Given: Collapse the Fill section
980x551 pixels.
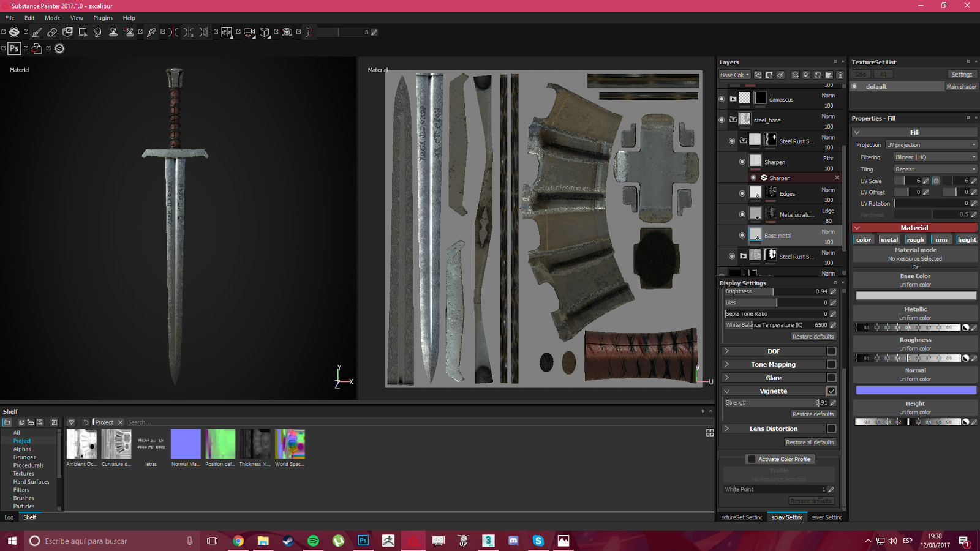Looking at the screenshot, I should pyautogui.click(x=858, y=132).
